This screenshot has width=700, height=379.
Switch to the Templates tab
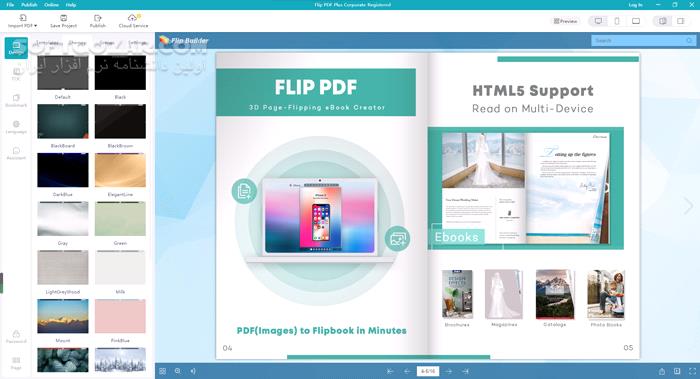click(48, 43)
